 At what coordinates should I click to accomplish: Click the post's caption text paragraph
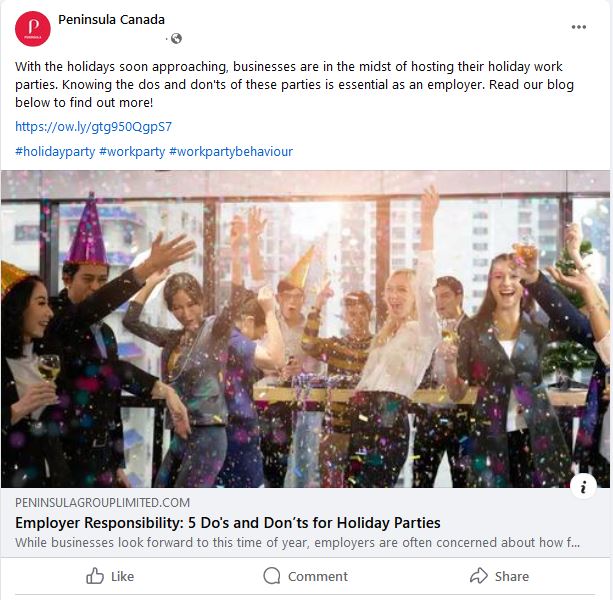click(x=295, y=84)
